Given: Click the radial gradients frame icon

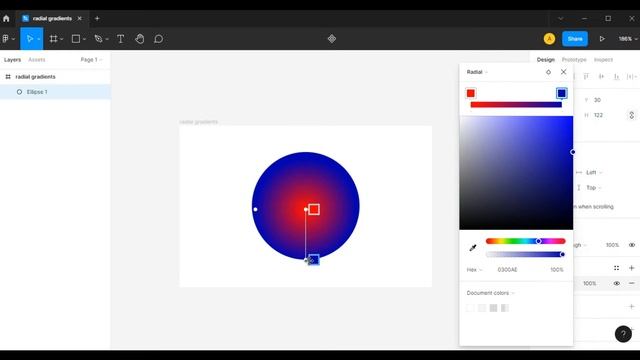Looking at the screenshot, I should (8, 77).
